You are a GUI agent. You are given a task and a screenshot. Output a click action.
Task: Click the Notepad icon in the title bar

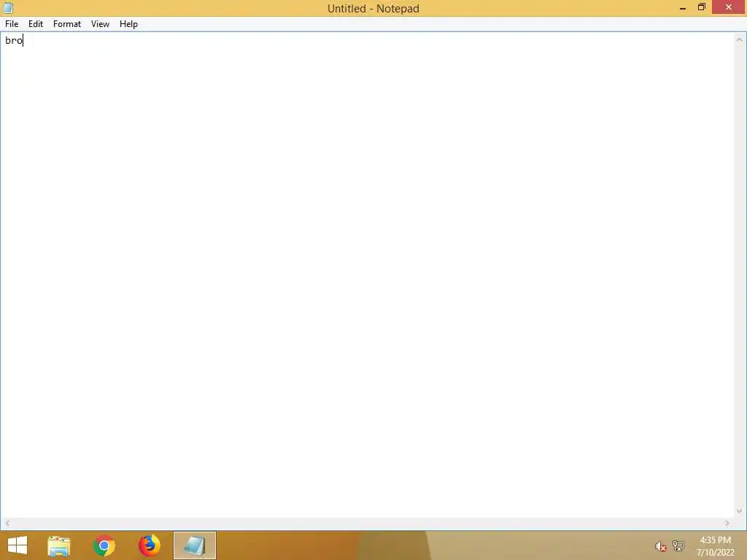coord(8,7)
